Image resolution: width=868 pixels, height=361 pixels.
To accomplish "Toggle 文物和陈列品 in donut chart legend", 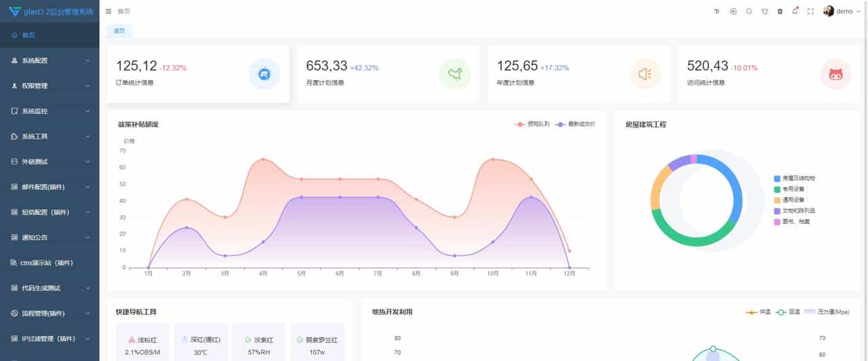I will tap(794, 211).
